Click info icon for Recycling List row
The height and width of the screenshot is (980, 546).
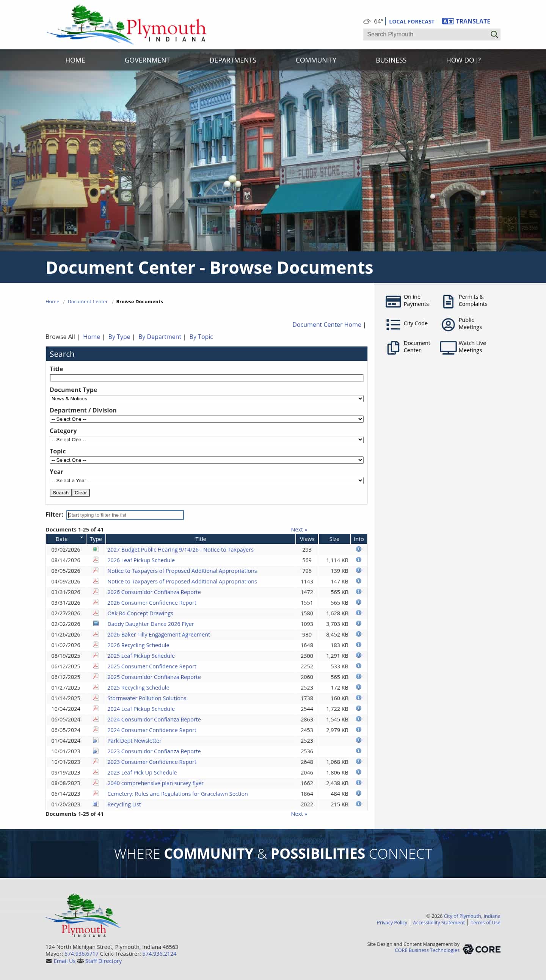(x=358, y=803)
